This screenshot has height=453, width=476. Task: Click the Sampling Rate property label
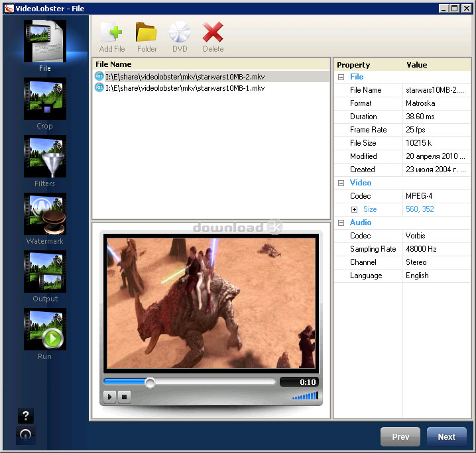click(x=373, y=249)
